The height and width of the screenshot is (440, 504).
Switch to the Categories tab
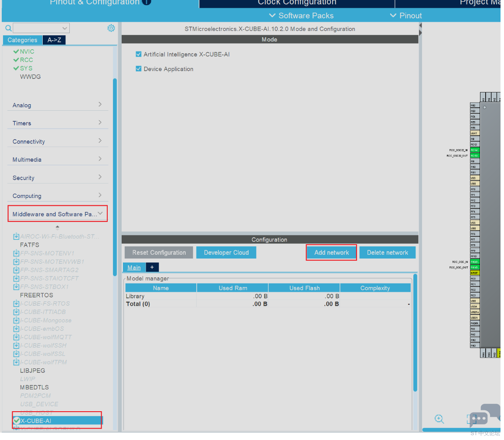point(23,40)
